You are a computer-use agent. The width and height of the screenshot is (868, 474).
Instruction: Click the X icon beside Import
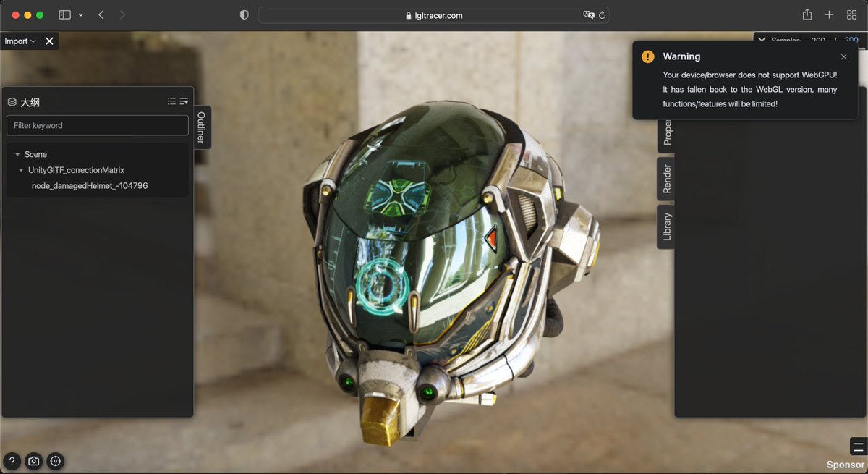click(x=49, y=41)
